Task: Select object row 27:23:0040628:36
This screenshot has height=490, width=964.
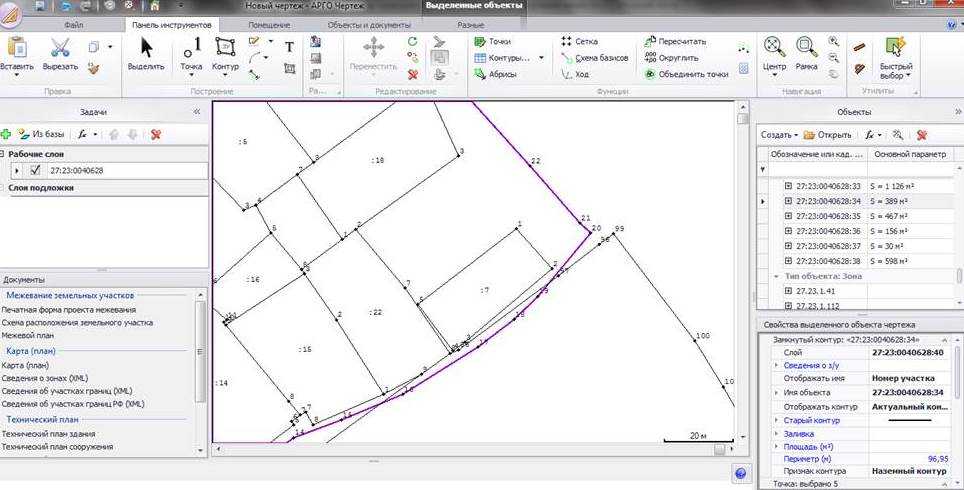Action: pos(826,231)
